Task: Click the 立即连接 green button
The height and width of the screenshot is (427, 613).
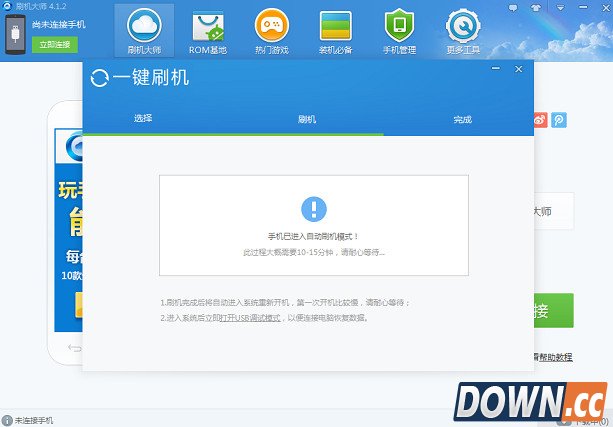Action: click(54, 45)
